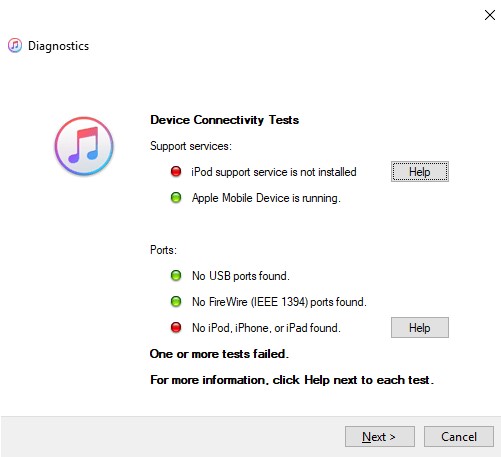Click 'For more information, click Help' message
This screenshot has width=501, height=457.
pos(292,380)
